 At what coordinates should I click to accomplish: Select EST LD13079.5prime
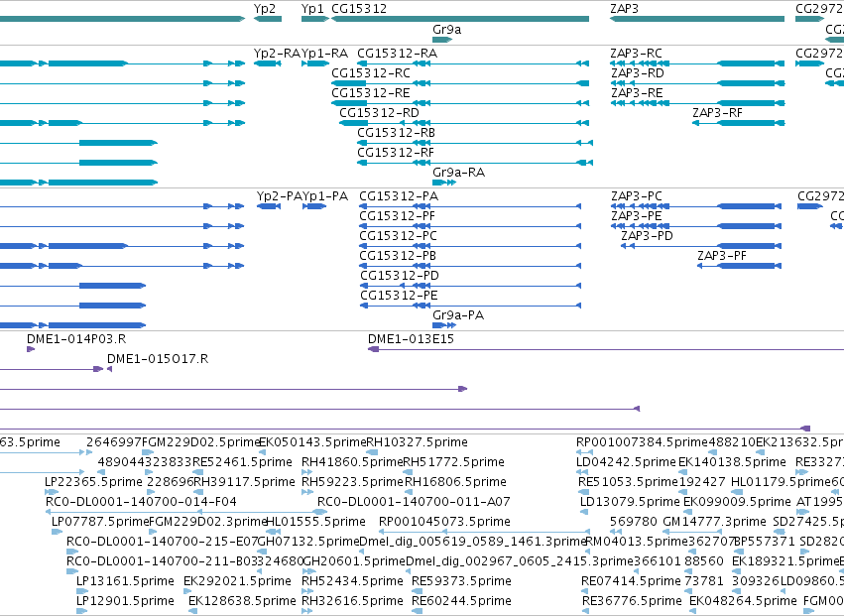click(583, 512)
